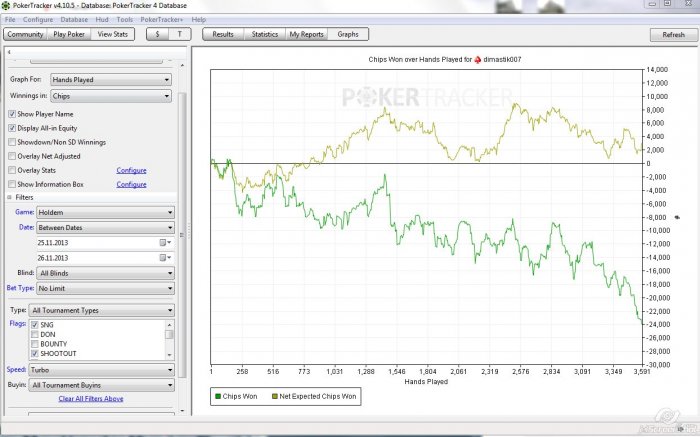Open the Winnings in dropdown
Image resolution: width=700 pixels, height=437 pixels.
click(x=111, y=96)
